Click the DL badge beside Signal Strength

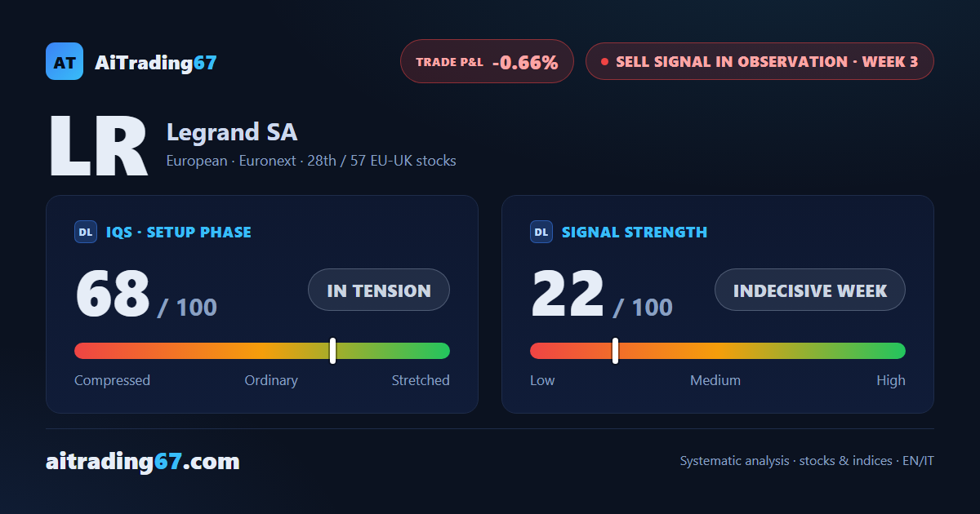click(541, 232)
